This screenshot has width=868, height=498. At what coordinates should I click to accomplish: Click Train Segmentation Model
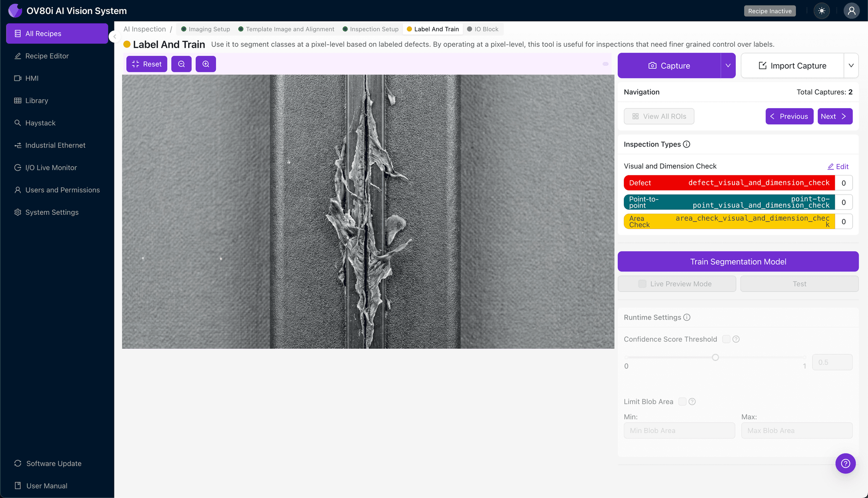pyautogui.click(x=738, y=262)
